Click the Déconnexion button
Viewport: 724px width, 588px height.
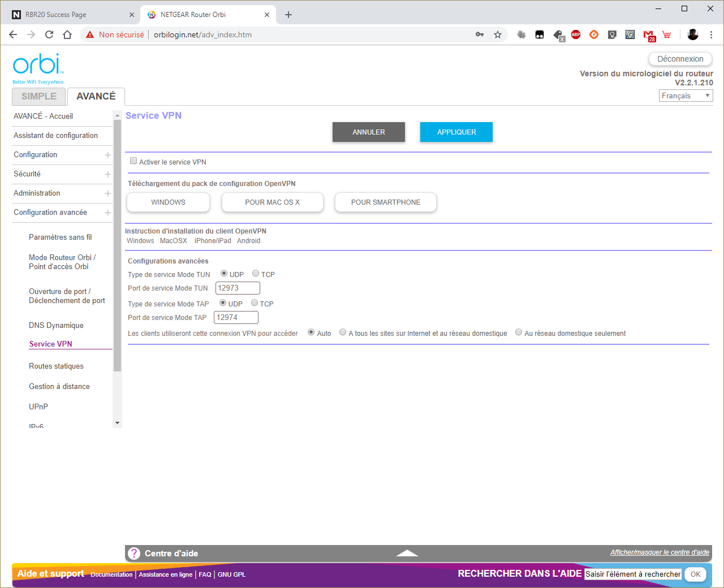680,59
